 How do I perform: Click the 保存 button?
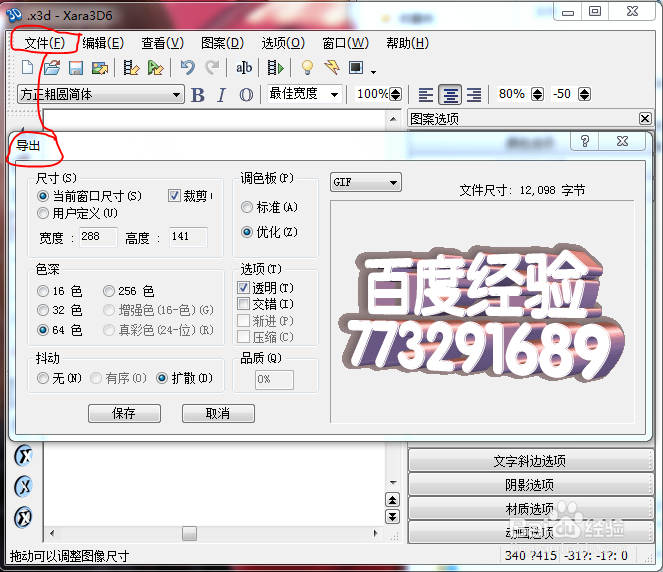(x=124, y=413)
